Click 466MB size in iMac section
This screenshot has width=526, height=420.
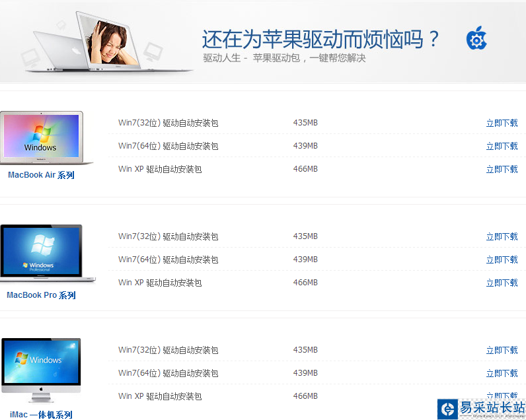[305, 396]
